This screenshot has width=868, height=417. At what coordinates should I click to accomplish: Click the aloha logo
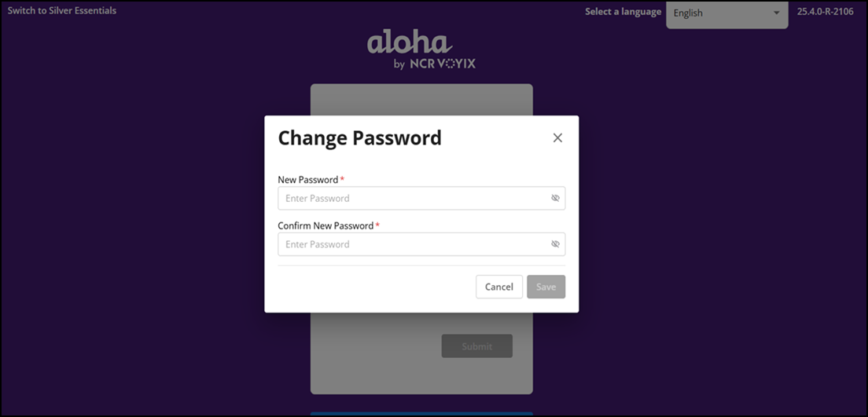(409, 43)
